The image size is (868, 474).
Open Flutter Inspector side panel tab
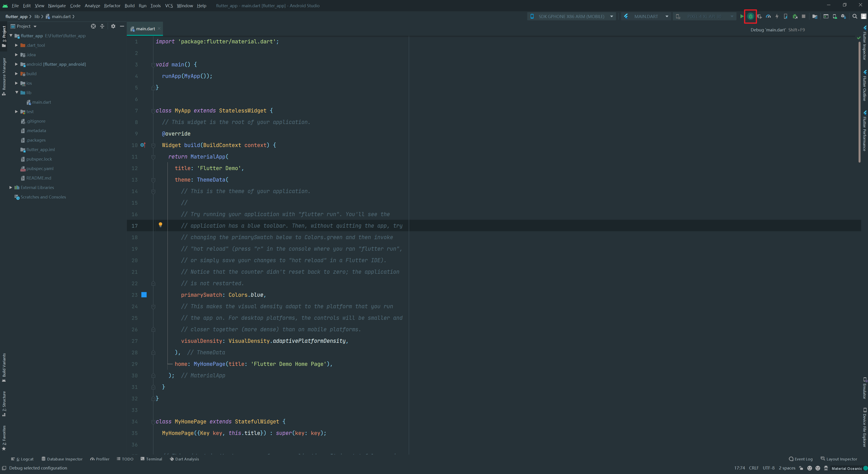(x=865, y=43)
